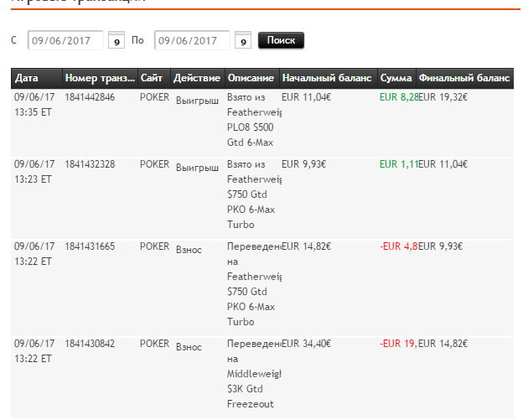Click Взнос in transaction 1841430842 row
Viewport: 523px width, 420px height.
click(x=189, y=347)
